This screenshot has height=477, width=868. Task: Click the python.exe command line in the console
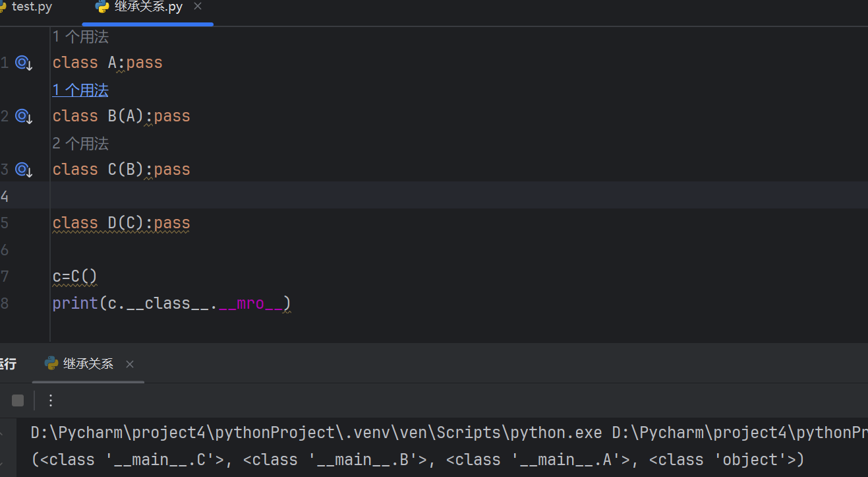[x=449, y=433]
